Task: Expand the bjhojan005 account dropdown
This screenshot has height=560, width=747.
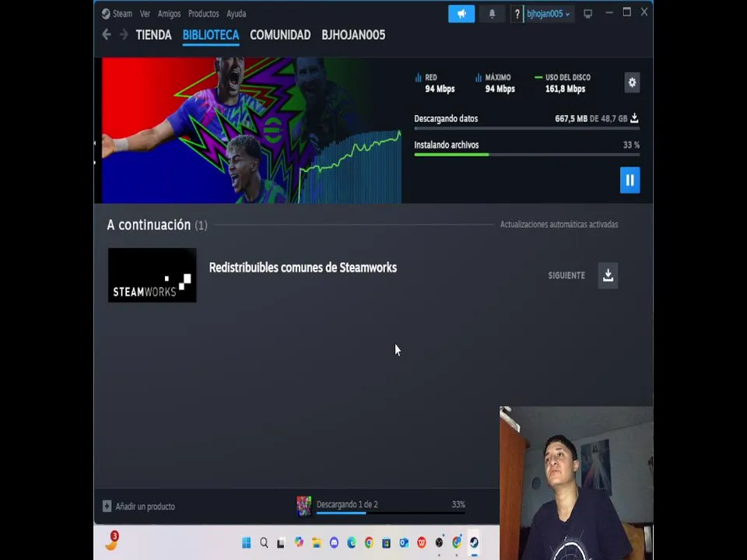Action: click(x=549, y=14)
